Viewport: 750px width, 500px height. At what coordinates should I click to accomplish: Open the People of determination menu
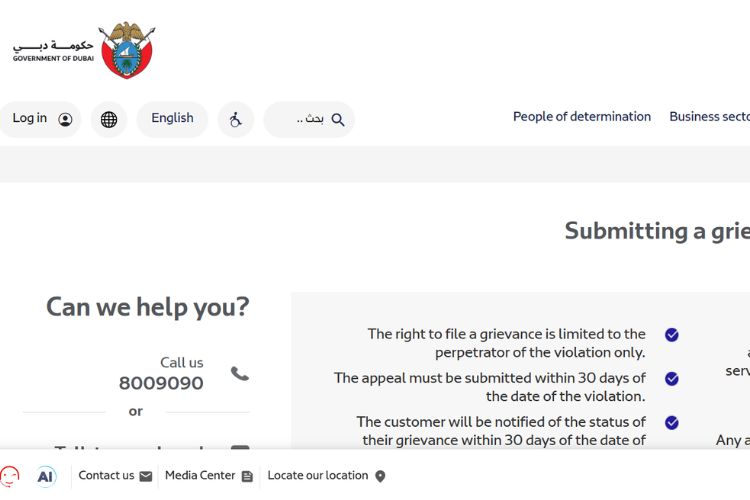[x=582, y=117]
